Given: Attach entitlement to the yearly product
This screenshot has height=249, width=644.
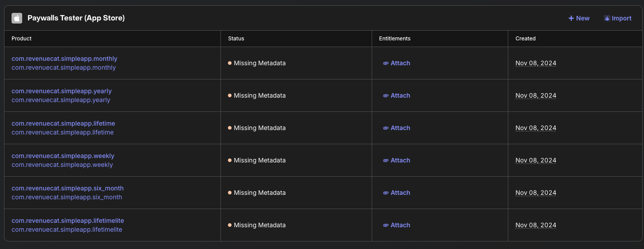Looking at the screenshot, I should (397, 95).
